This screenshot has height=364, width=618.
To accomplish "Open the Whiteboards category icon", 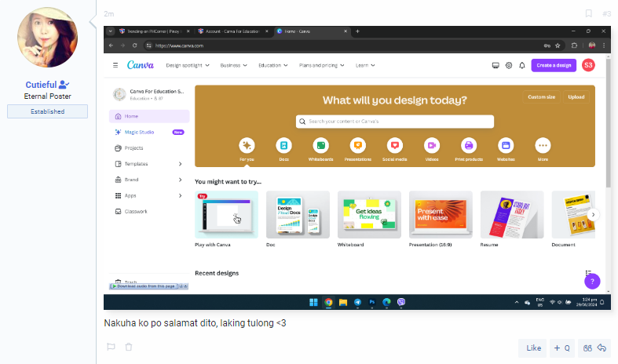I will pyautogui.click(x=321, y=145).
